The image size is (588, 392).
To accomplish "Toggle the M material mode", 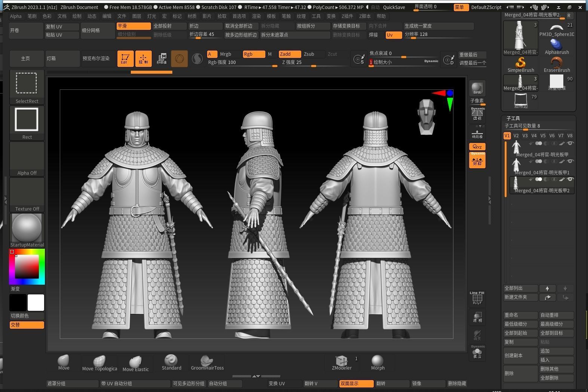I will coord(270,54).
